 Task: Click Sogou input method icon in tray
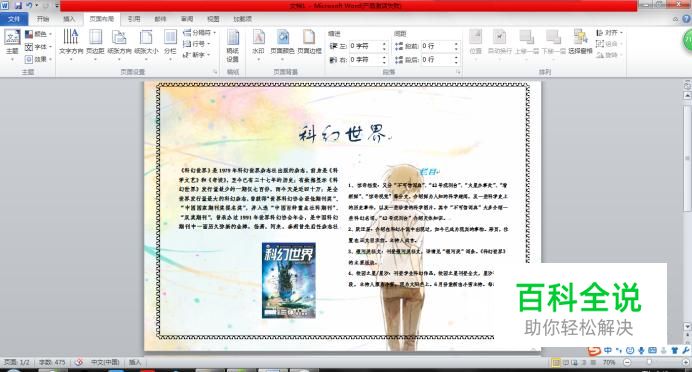click(594, 351)
